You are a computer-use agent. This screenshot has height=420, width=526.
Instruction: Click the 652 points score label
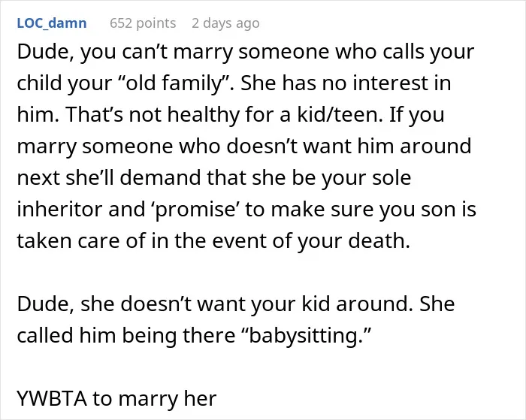point(143,23)
